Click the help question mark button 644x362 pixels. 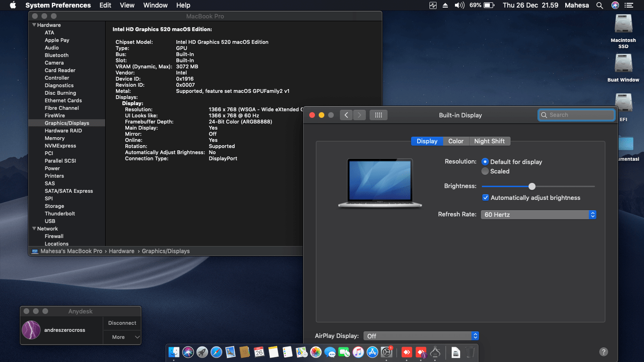pos(603,352)
